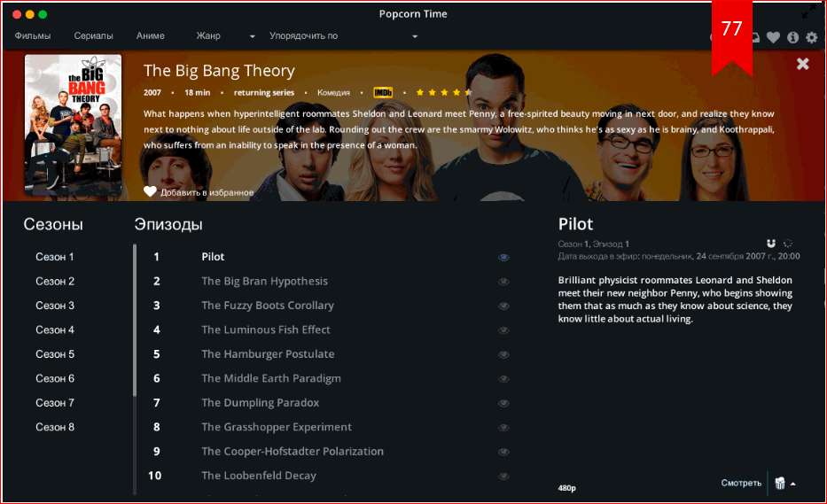Select Сезон 3 in seasons list
Screen dimensions: 827x504
[55, 306]
